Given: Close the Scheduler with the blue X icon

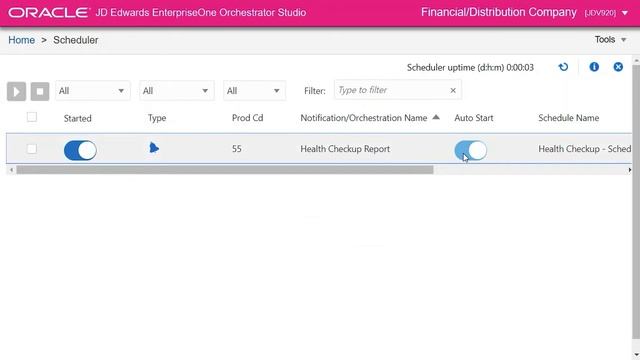Looking at the screenshot, I should [x=618, y=67].
